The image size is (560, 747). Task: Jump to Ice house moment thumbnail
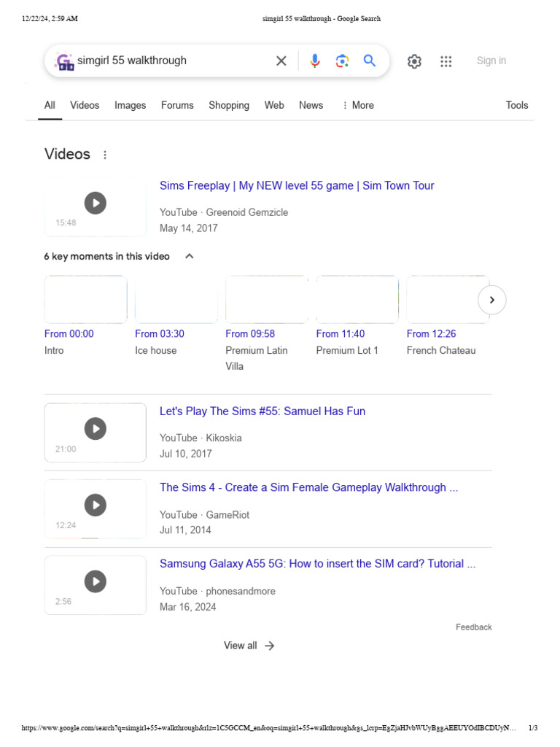click(x=176, y=300)
